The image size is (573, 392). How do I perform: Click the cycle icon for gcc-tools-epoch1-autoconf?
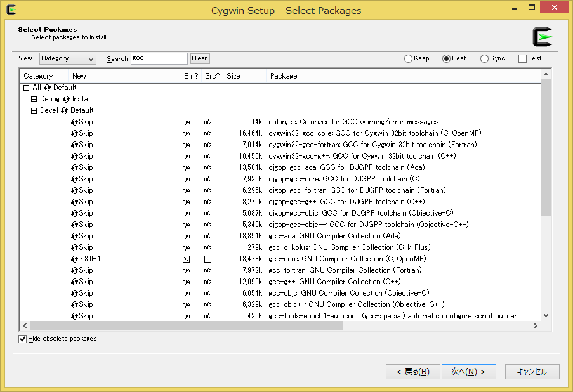(x=74, y=316)
